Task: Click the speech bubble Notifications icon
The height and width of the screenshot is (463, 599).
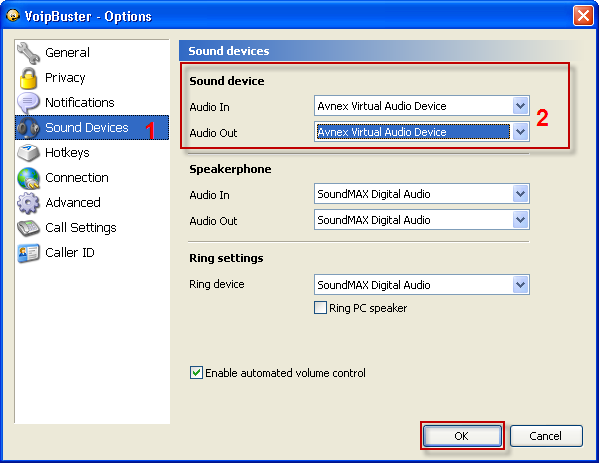Action: (x=28, y=102)
